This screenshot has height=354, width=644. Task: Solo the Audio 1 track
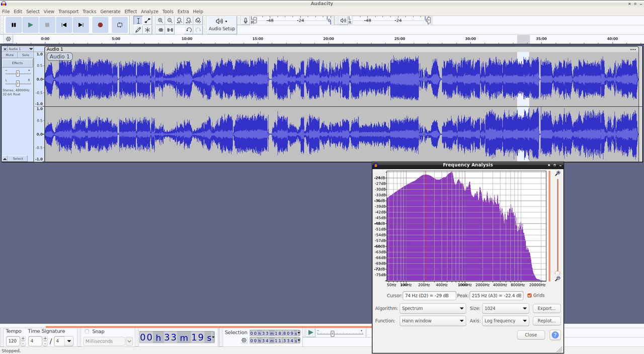tap(26, 55)
